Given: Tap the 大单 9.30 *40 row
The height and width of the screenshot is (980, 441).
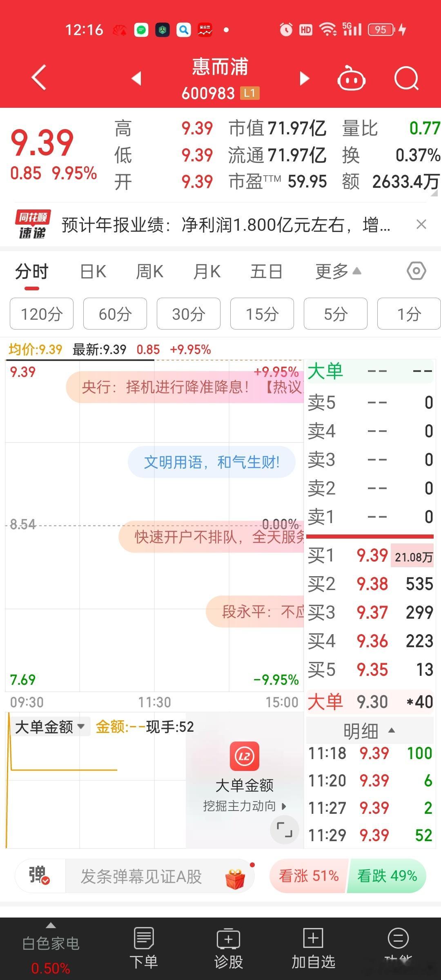Looking at the screenshot, I should coord(370,702).
